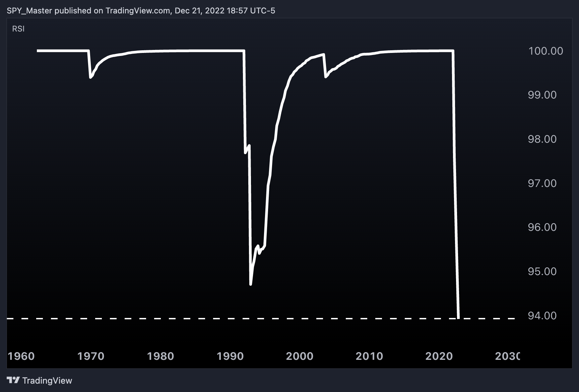Click the 1970 time axis label

pyautogui.click(x=91, y=356)
